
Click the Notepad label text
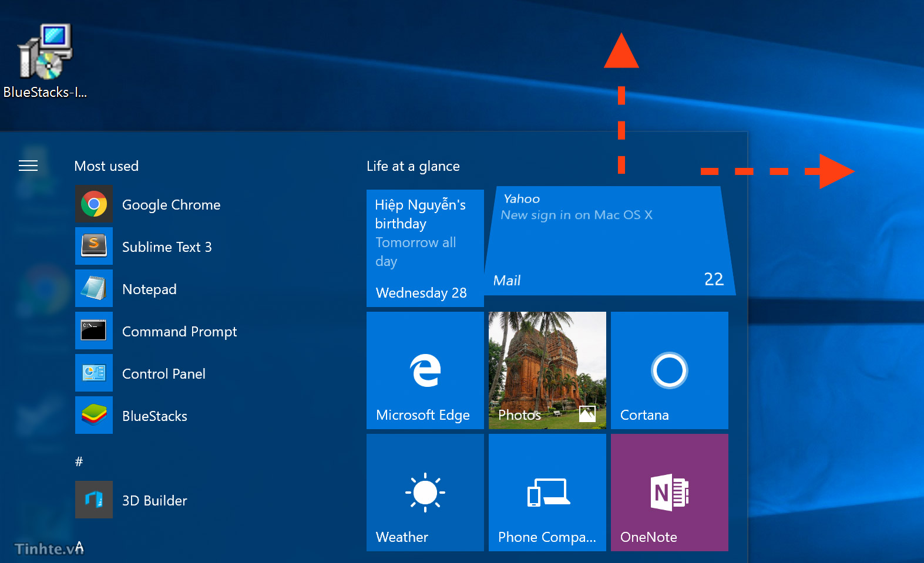pyautogui.click(x=149, y=289)
